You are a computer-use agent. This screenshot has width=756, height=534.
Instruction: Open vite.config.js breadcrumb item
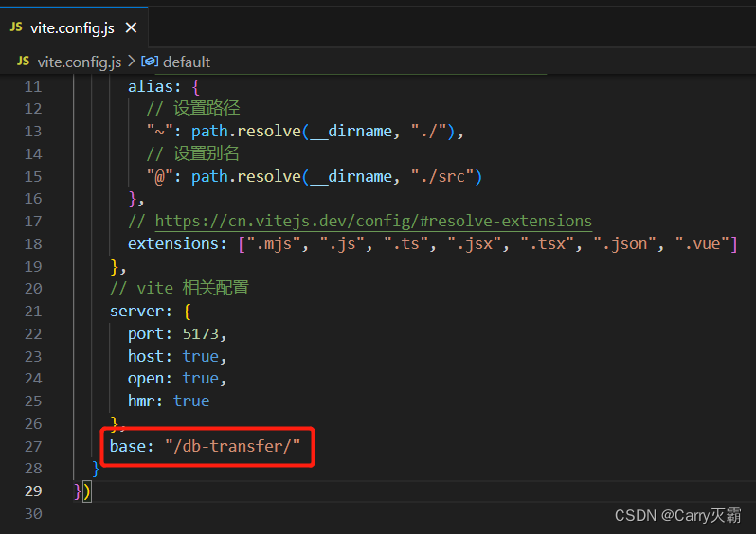(x=80, y=62)
